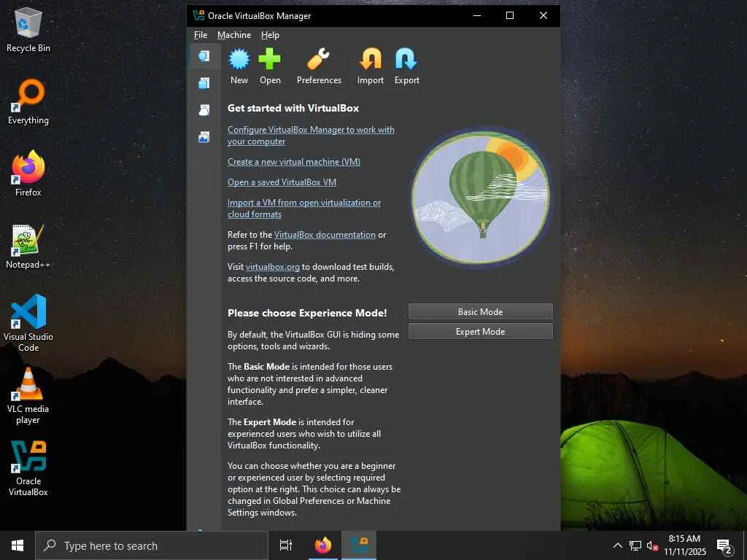This screenshot has width=747, height=560.
Task: Select the Recycle Bin desktop icon
Action: click(x=28, y=29)
